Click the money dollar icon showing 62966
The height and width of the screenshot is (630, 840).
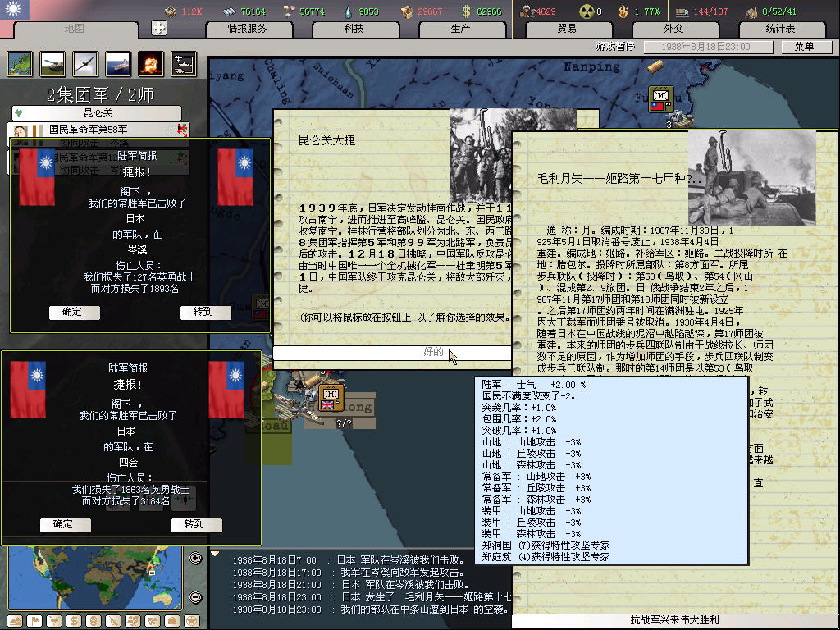(x=467, y=11)
